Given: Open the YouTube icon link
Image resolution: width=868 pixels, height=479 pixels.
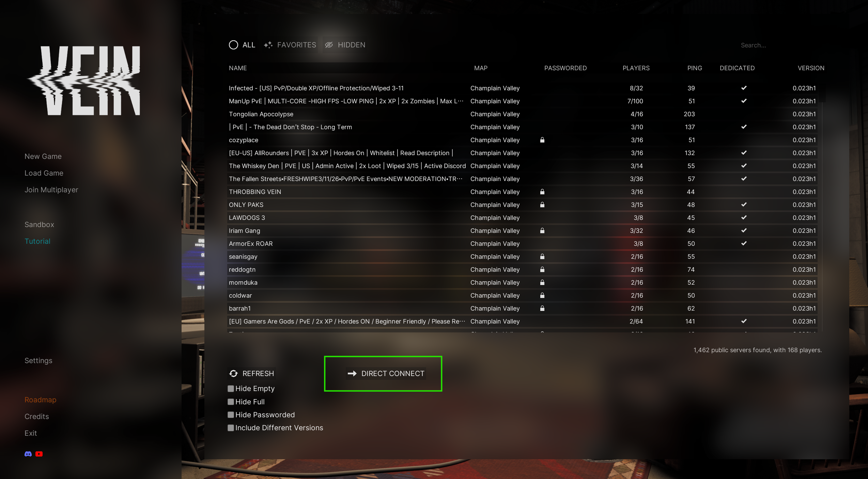Looking at the screenshot, I should pyautogui.click(x=39, y=454).
